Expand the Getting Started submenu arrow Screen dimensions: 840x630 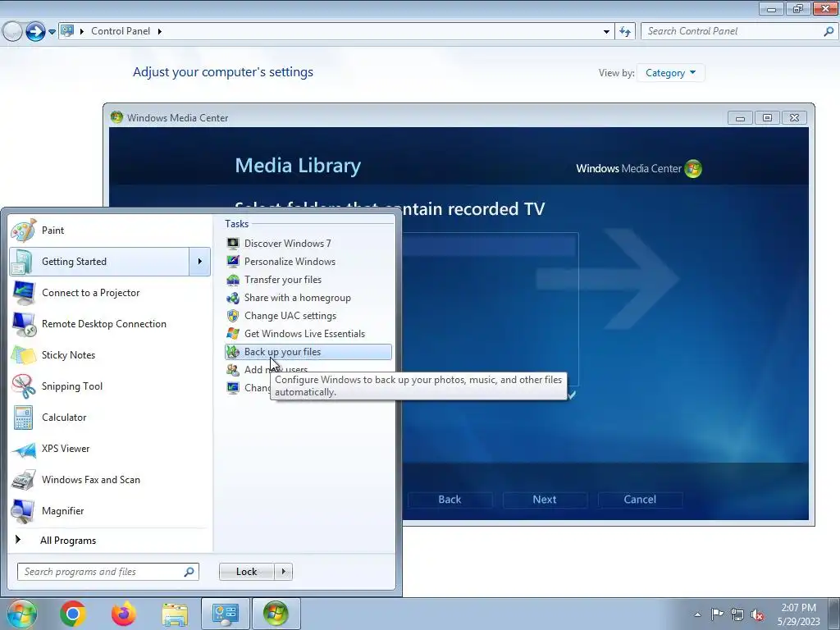(x=200, y=262)
